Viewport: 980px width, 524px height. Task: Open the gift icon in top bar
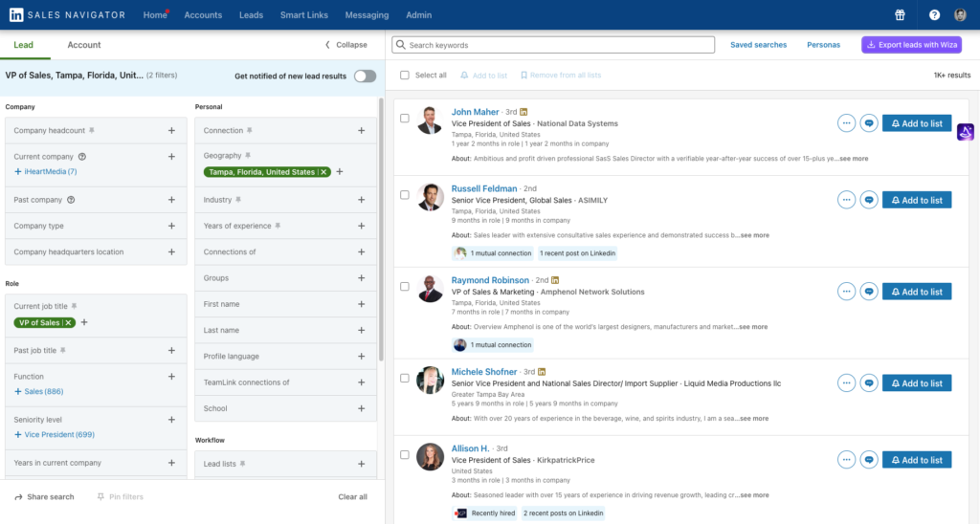click(x=900, y=15)
